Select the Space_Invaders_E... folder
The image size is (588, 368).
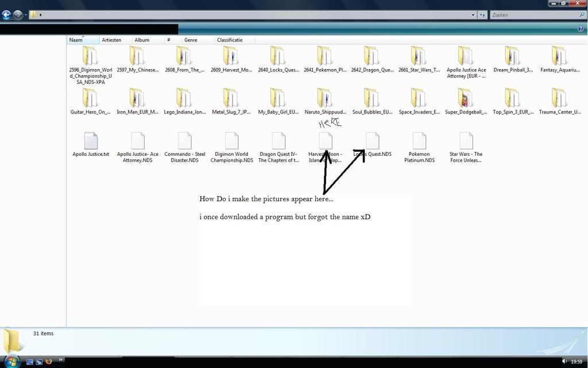tap(419, 101)
